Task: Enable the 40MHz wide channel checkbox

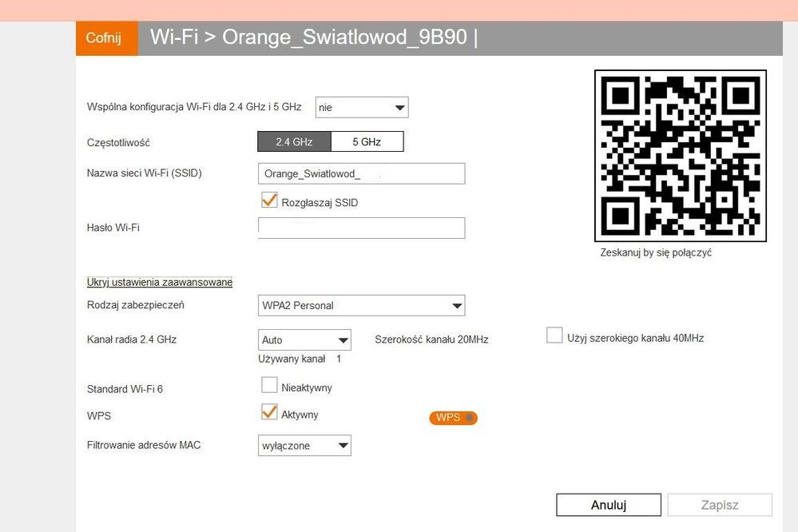Action: click(554, 335)
